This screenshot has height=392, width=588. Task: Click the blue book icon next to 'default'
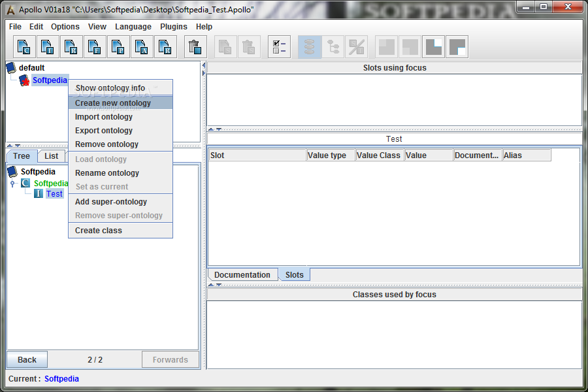[x=11, y=68]
